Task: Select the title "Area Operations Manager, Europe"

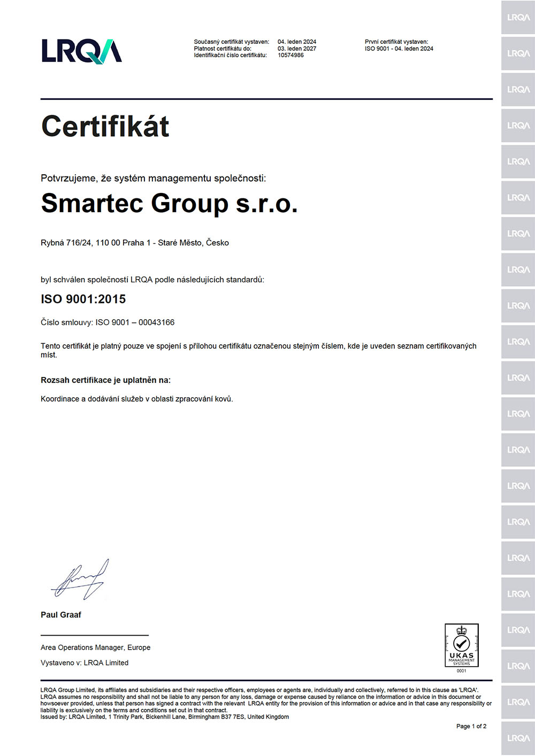Action: [96, 647]
